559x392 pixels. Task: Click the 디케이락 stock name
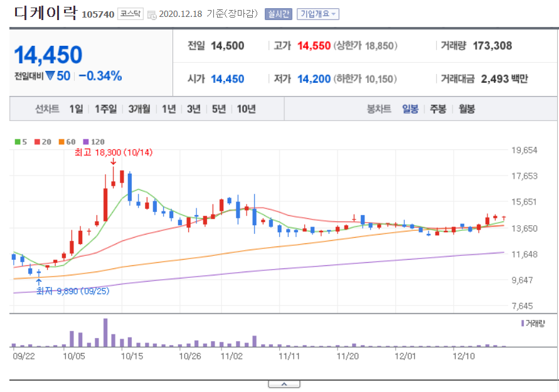click(x=46, y=13)
